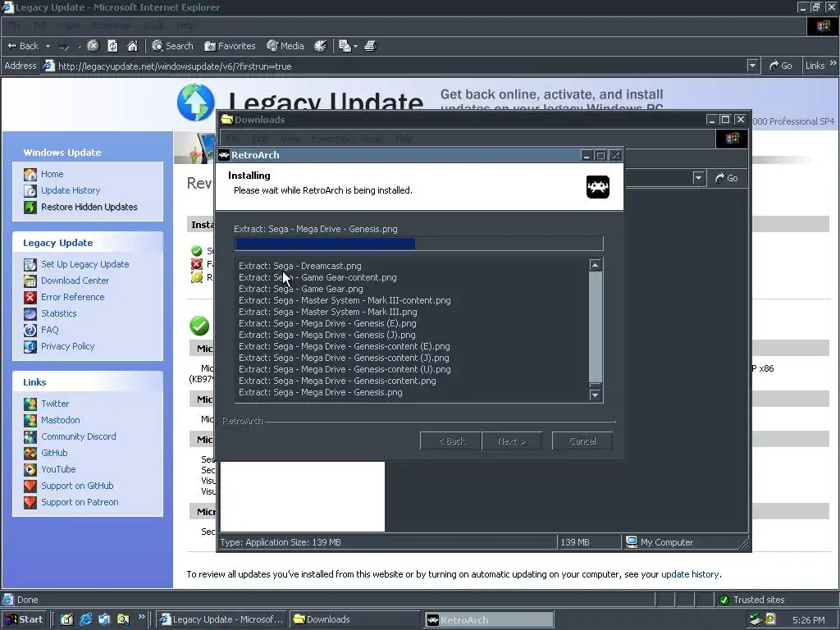Click the taskbar clock showing 5:26 PM

pos(808,620)
